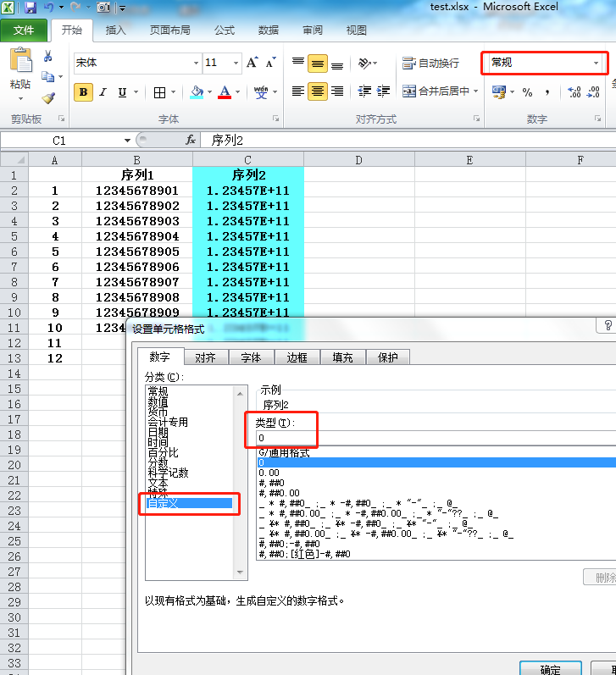Click the Undo icon
This screenshot has height=675, width=616.
[x=48, y=8]
